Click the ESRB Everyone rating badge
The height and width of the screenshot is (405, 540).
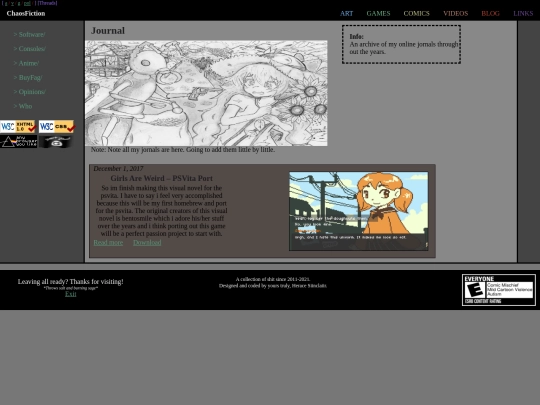(499, 290)
